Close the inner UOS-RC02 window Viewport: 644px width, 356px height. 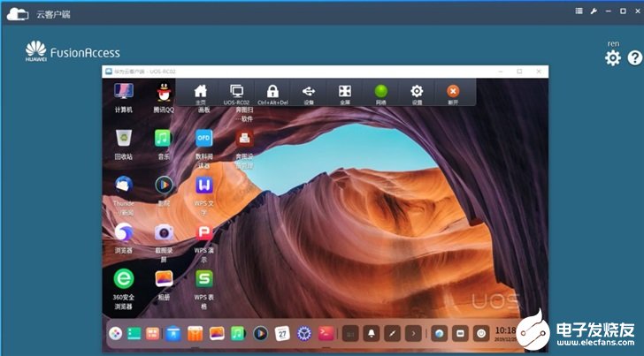tap(539, 72)
